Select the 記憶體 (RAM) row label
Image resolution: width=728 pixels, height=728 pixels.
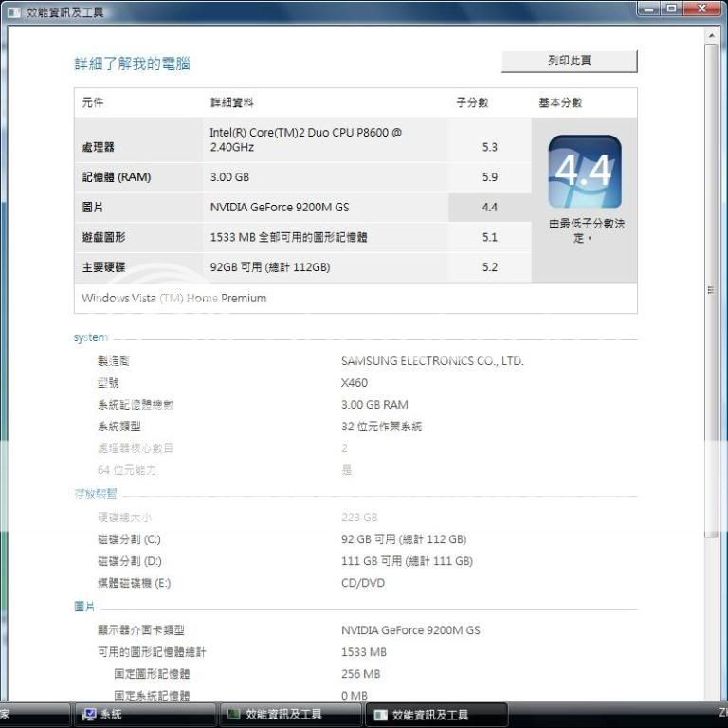(117, 177)
